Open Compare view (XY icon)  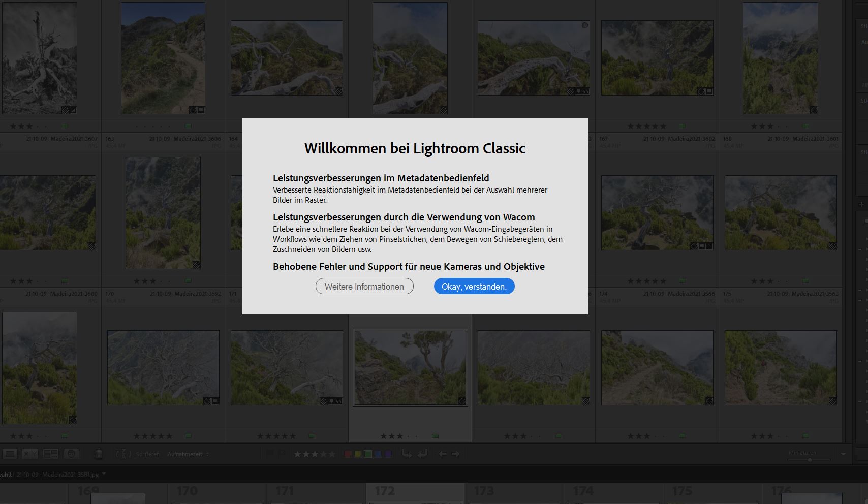point(30,454)
